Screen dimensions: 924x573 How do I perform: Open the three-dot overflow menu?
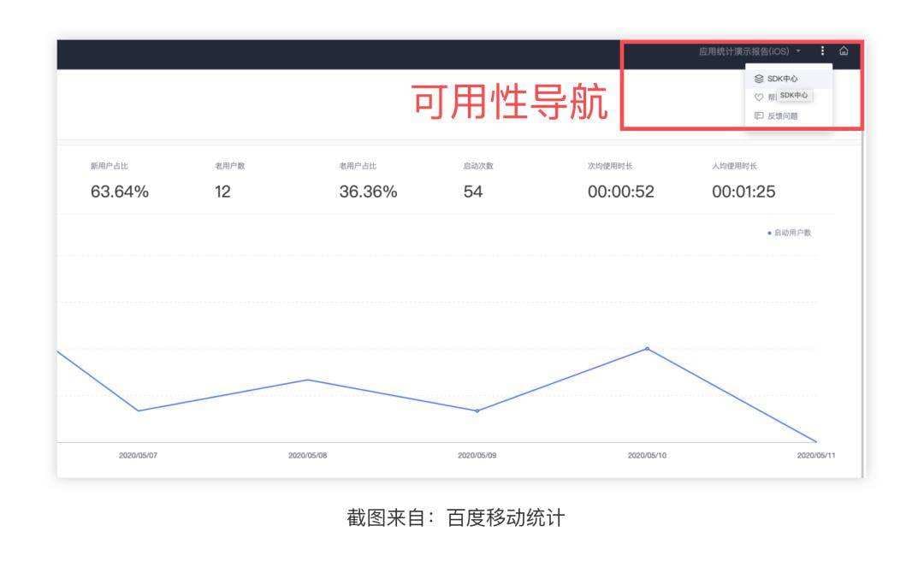pos(823,51)
